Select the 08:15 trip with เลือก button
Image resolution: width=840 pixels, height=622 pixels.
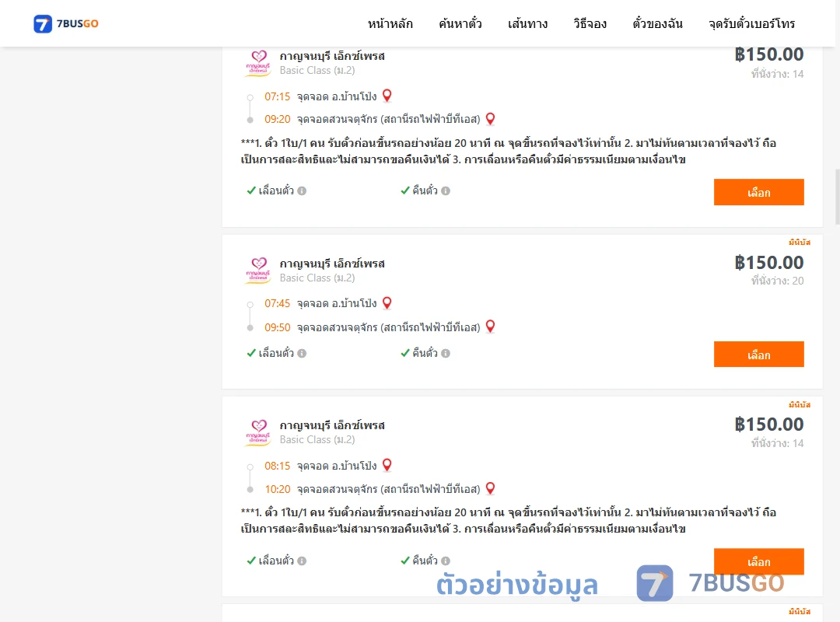point(758,561)
